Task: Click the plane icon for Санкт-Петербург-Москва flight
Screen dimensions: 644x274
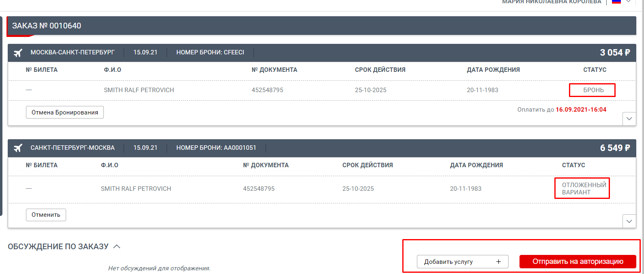Action: tap(18, 148)
